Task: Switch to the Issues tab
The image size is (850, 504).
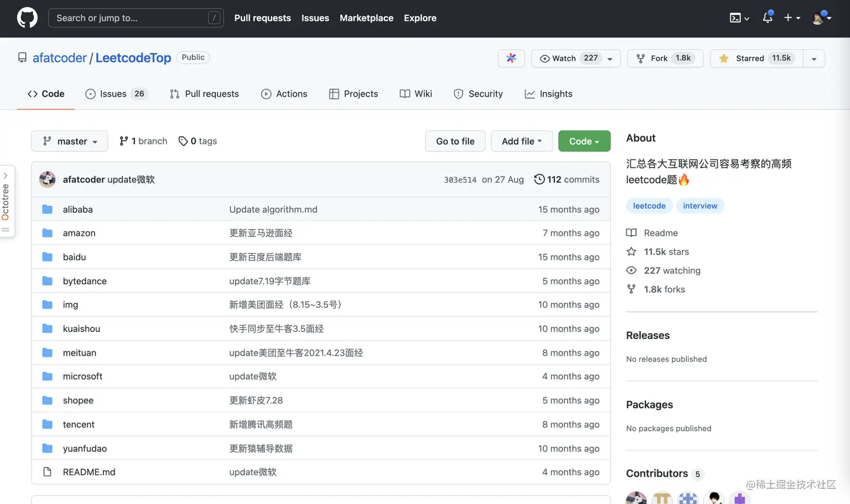Action: 116,94
